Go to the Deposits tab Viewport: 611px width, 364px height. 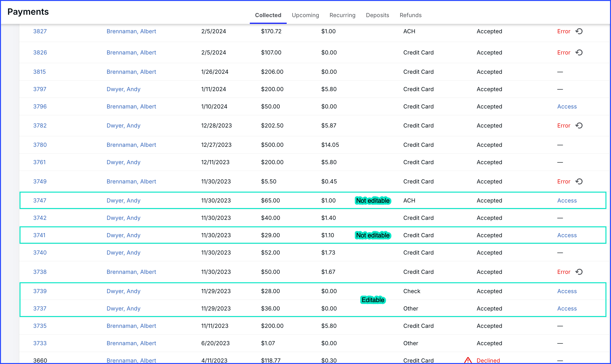click(378, 15)
